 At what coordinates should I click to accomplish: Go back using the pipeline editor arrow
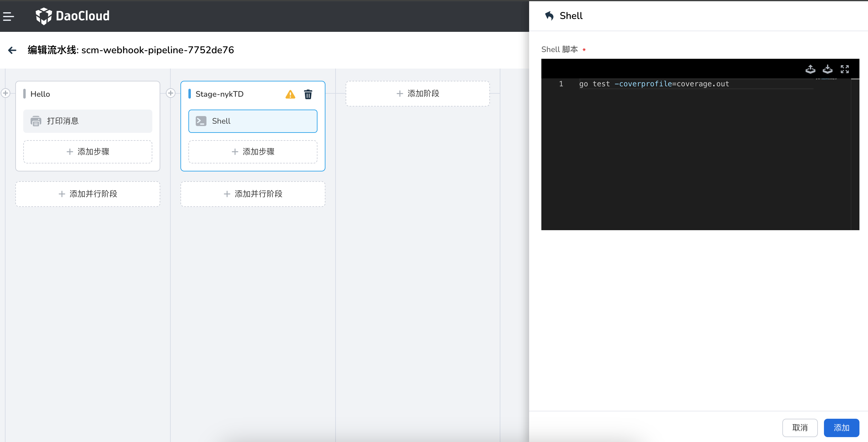tap(12, 50)
